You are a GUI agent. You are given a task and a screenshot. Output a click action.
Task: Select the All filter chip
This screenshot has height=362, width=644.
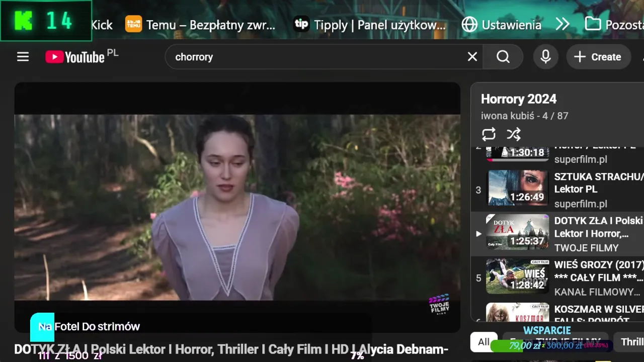[x=484, y=342]
